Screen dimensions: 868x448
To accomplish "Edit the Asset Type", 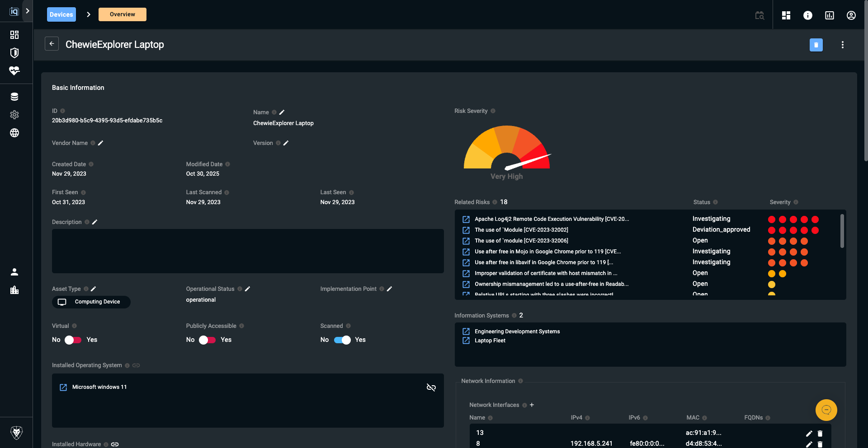I will tap(94, 289).
